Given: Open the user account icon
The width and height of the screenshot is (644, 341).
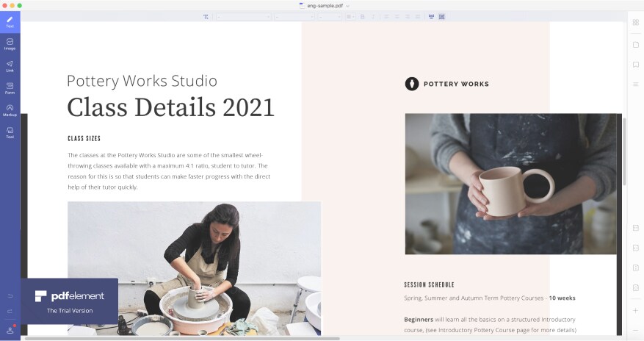Looking at the screenshot, I should pyautogui.click(x=10, y=329).
